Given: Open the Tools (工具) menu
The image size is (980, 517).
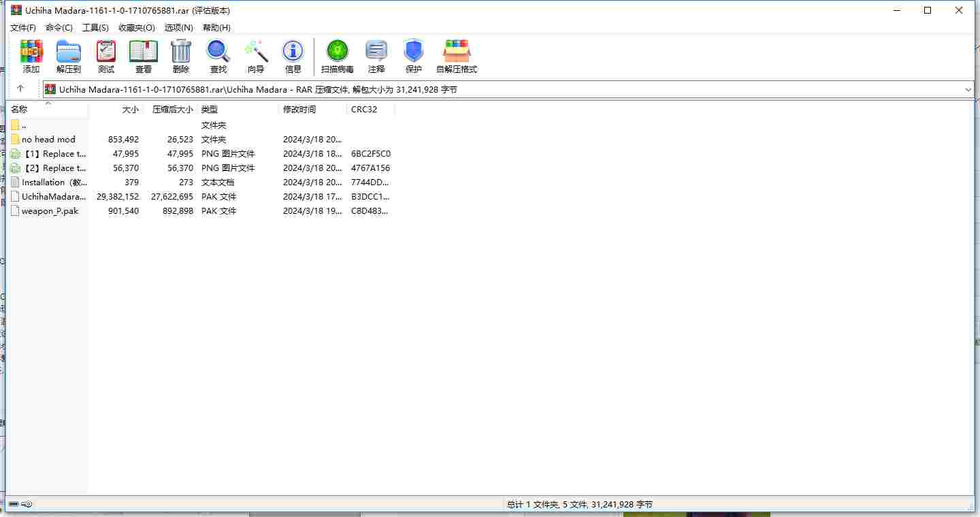Looking at the screenshot, I should [95, 28].
